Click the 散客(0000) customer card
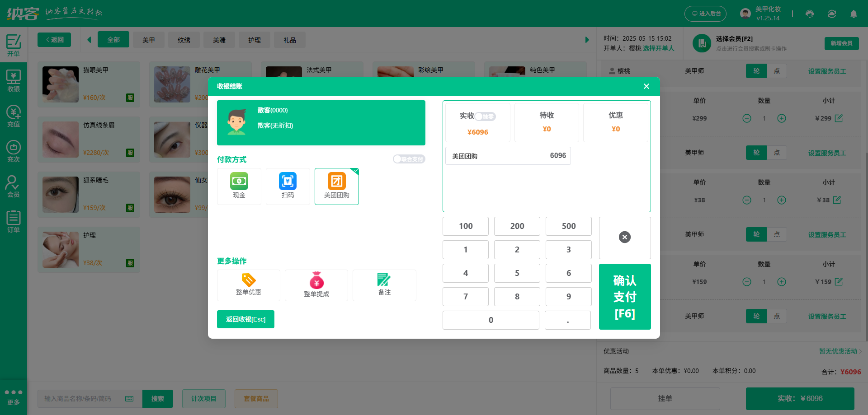This screenshot has width=868, height=415. point(321,123)
